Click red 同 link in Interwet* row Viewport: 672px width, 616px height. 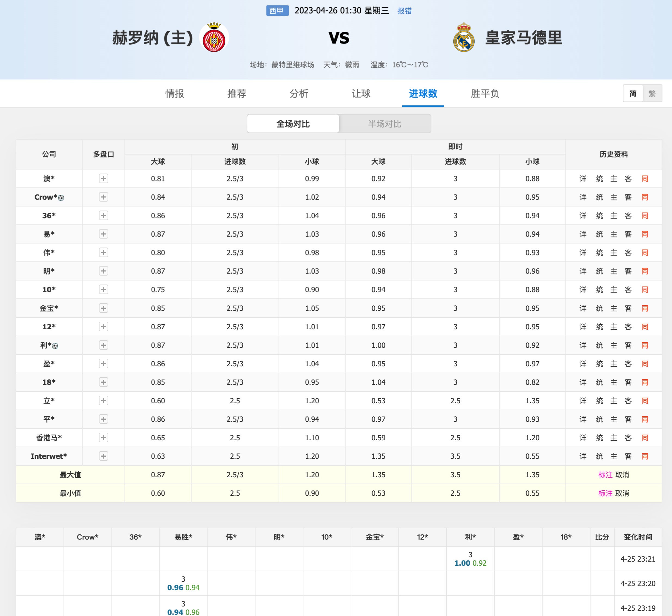645,456
